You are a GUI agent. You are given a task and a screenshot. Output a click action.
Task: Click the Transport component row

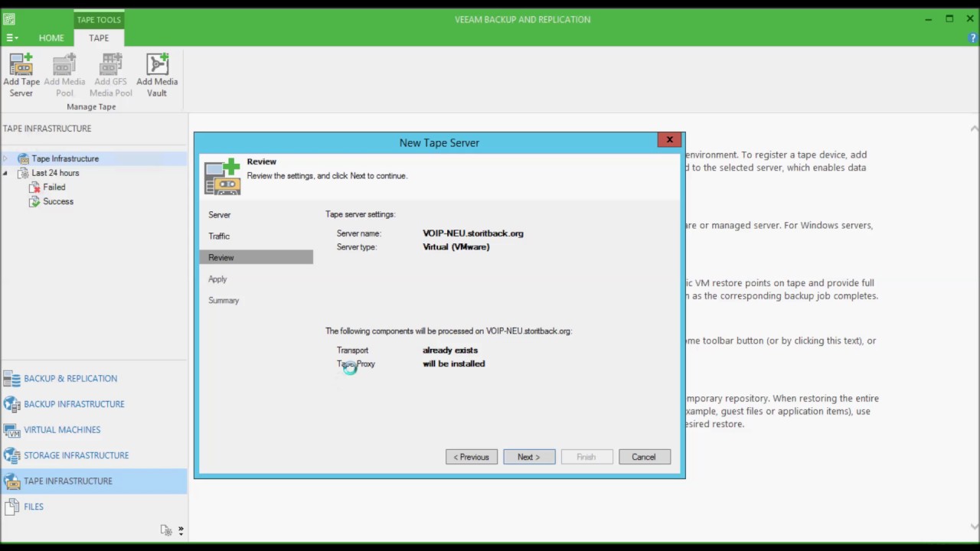point(407,350)
